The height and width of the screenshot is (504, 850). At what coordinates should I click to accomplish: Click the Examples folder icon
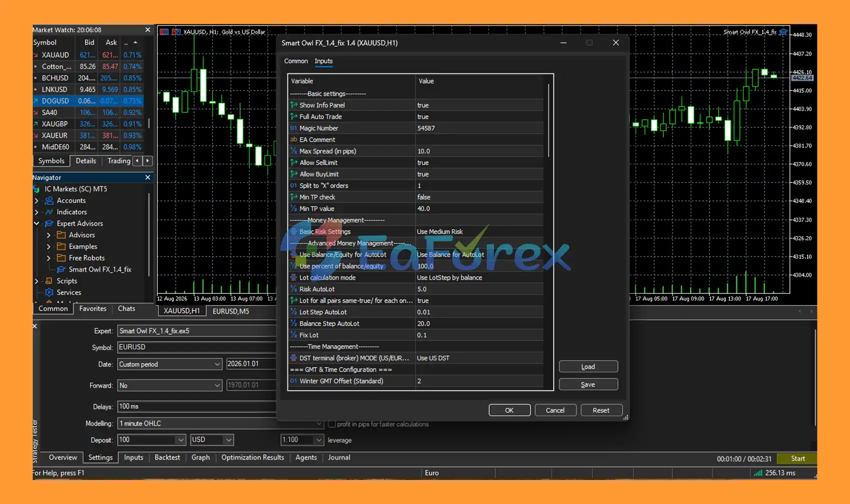[x=61, y=246]
